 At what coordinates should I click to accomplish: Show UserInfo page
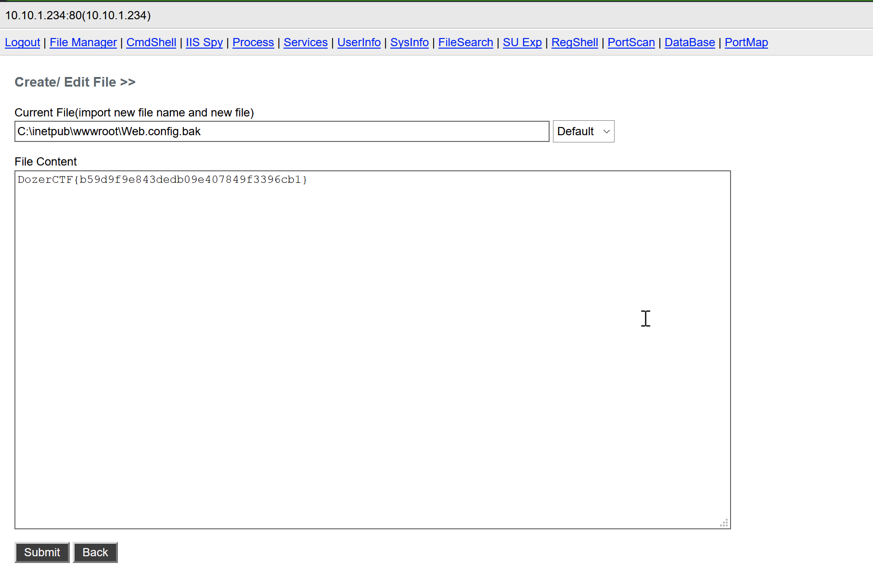coord(359,42)
